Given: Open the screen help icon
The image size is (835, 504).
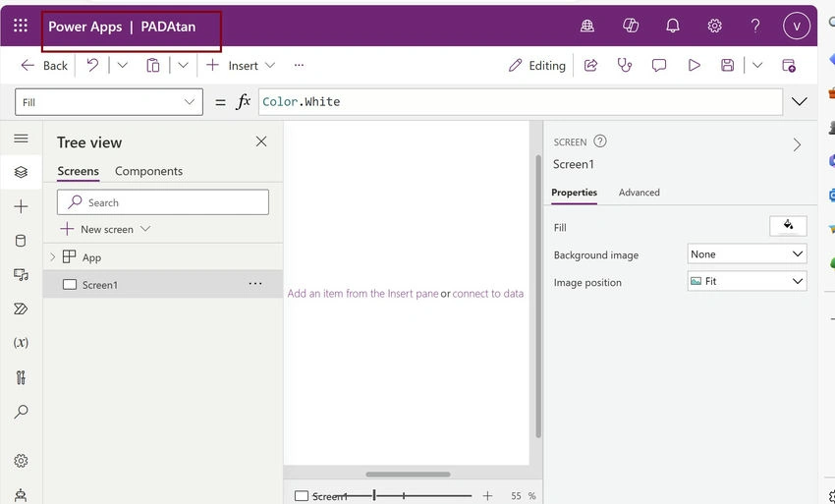Looking at the screenshot, I should pyautogui.click(x=599, y=141).
